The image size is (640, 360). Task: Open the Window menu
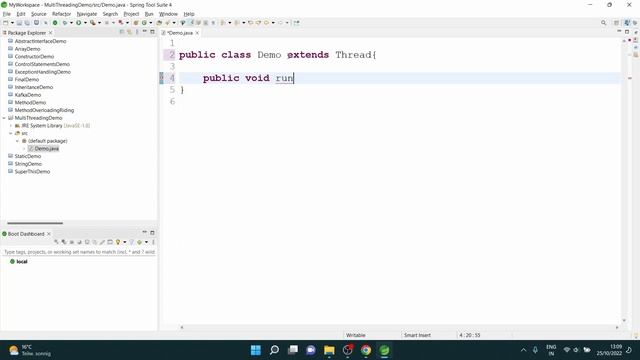168,14
